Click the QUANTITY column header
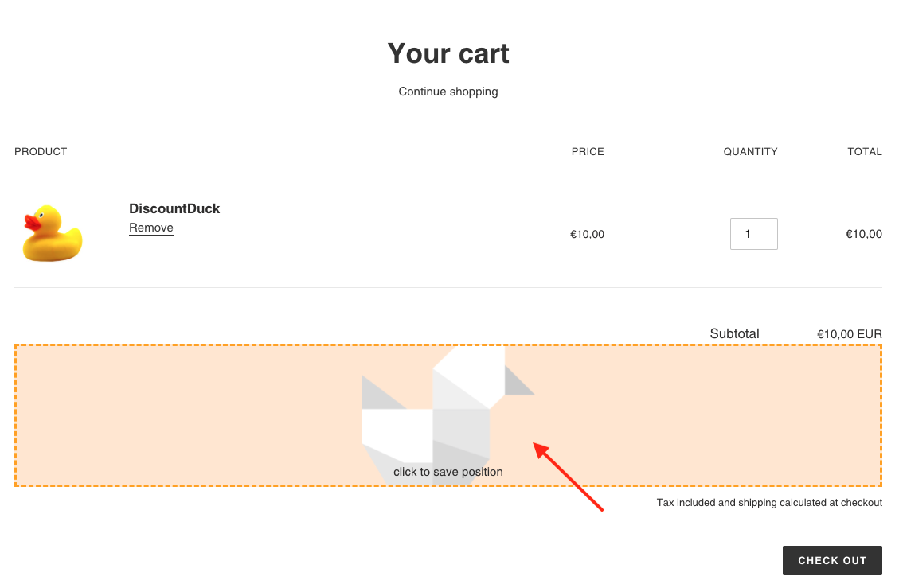Screen dimensions: 899x588 [750, 151]
